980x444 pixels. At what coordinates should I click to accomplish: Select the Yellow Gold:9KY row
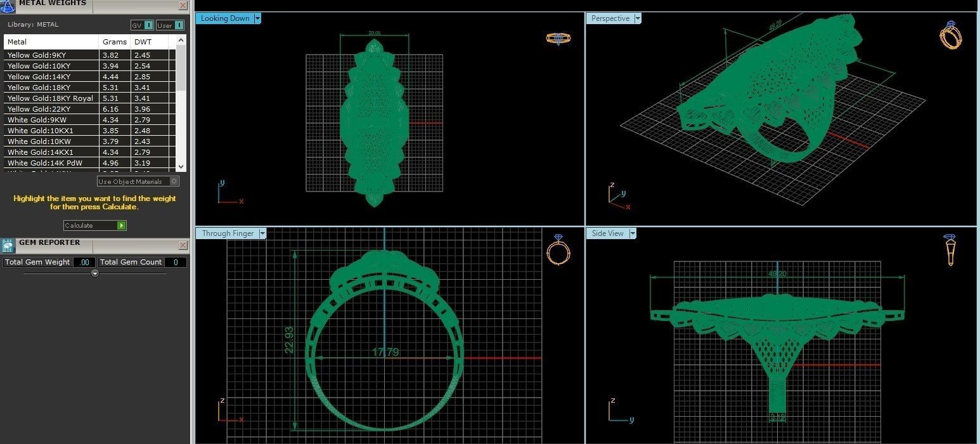coord(90,55)
